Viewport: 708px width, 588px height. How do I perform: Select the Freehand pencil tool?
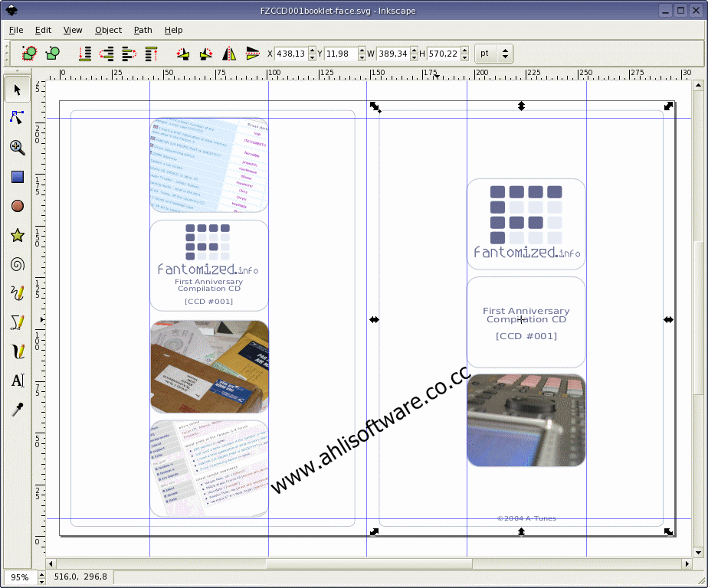coord(18,293)
